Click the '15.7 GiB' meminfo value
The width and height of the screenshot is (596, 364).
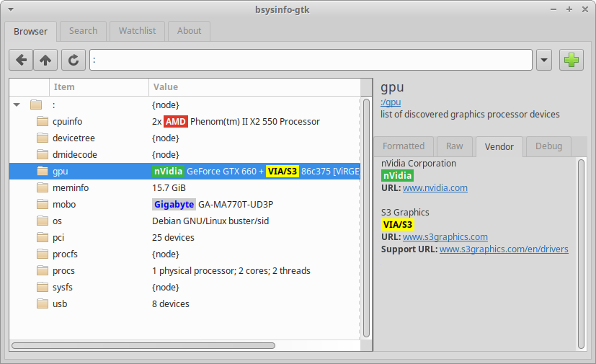coord(169,188)
